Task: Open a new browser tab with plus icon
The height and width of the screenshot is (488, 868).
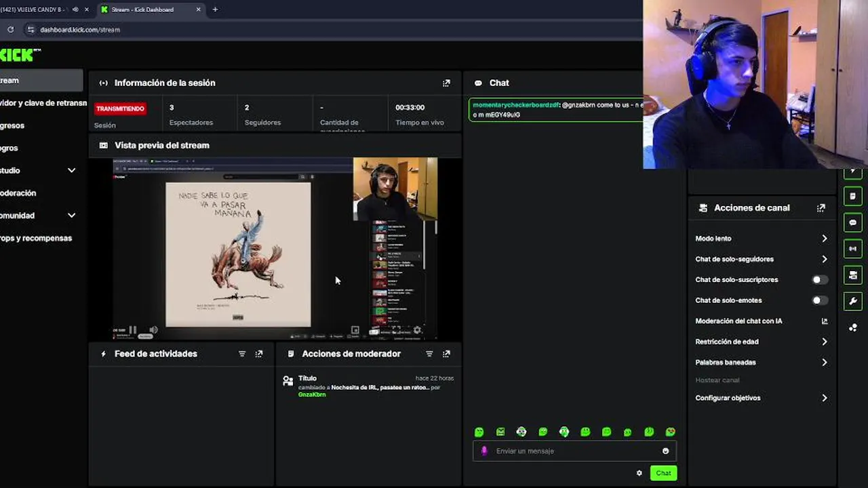Action: 215,9
